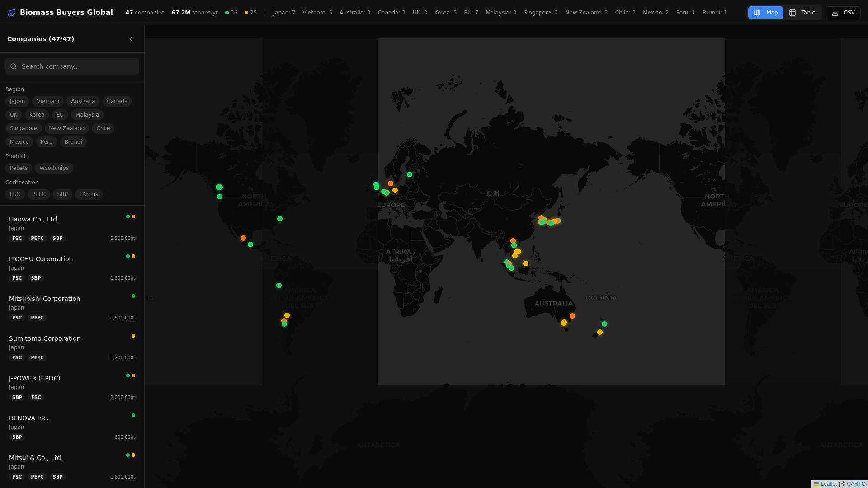Open Hanwa Co., Ltd. company entry
The image size is (868, 488).
point(72,228)
